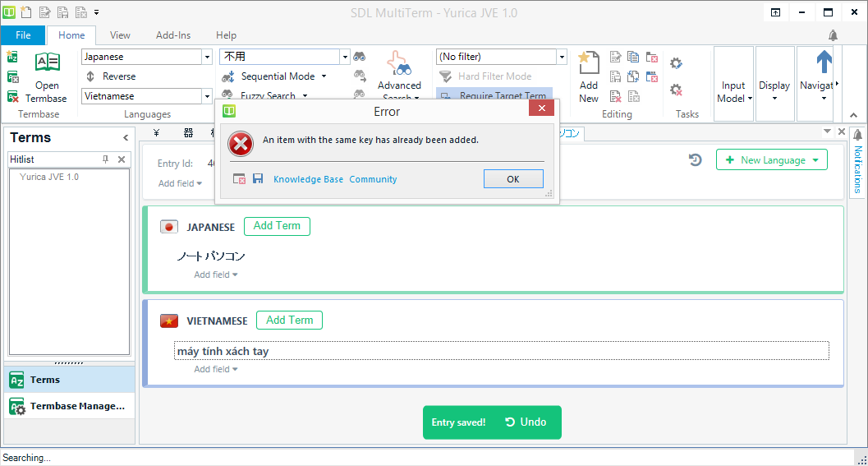Open the Fuzzy Search dropdown
Image resolution: width=868 pixels, height=466 pixels.
tap(264, 95)
